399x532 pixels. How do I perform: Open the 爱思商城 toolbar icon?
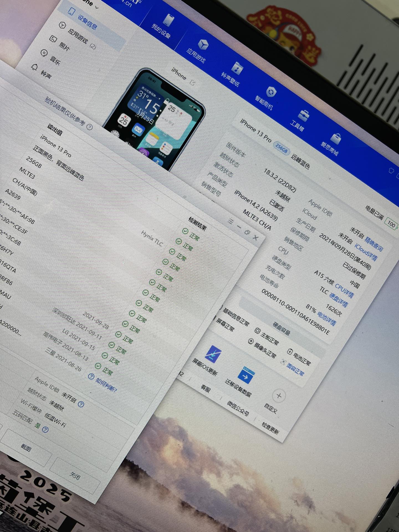coord(336,139)
